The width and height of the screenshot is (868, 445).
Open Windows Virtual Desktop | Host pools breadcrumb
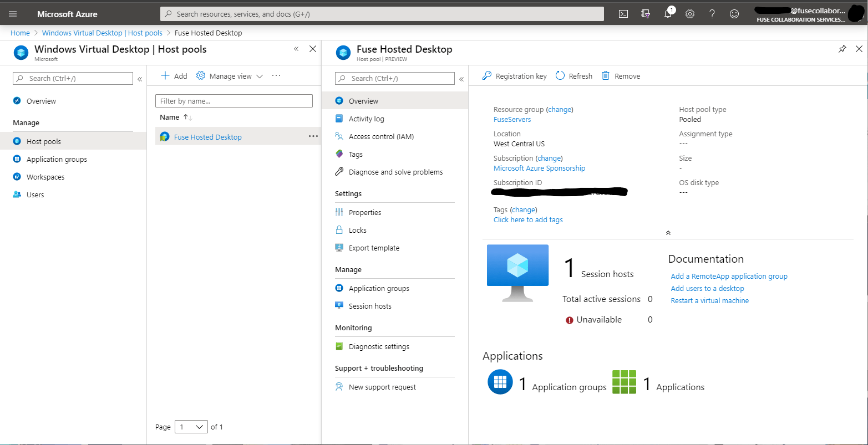[102, 33]
